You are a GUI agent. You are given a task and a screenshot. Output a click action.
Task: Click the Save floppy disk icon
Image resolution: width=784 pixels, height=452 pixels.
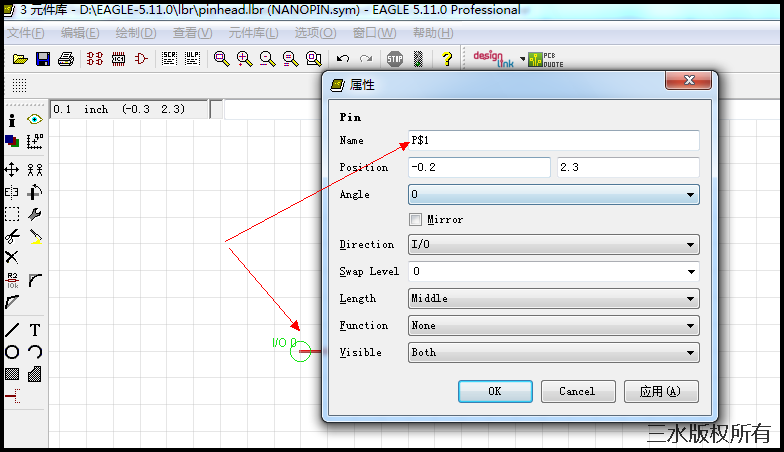[43, 59]
